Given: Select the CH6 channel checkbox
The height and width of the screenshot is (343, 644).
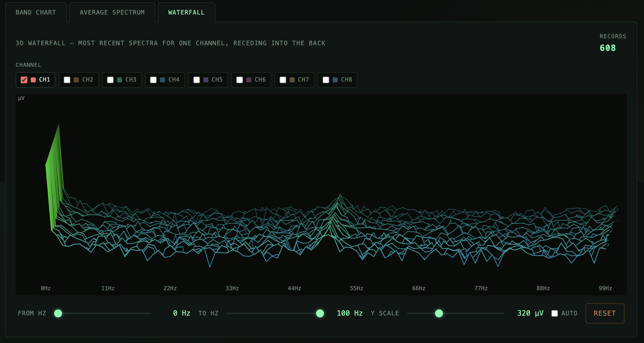Looking at the screenshot, I should 240,80.
